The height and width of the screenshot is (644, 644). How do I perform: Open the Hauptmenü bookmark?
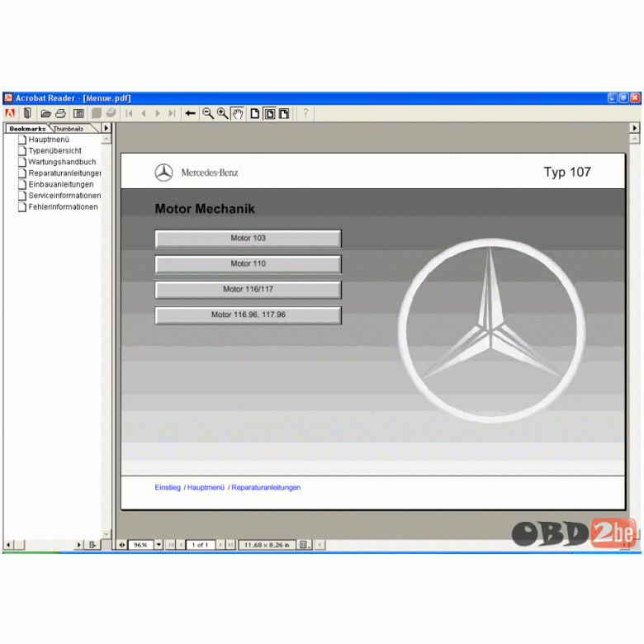click(49, 140)
